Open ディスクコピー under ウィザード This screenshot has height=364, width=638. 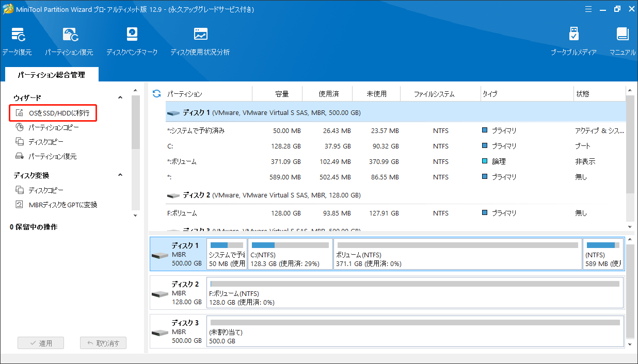pos(40,141)
